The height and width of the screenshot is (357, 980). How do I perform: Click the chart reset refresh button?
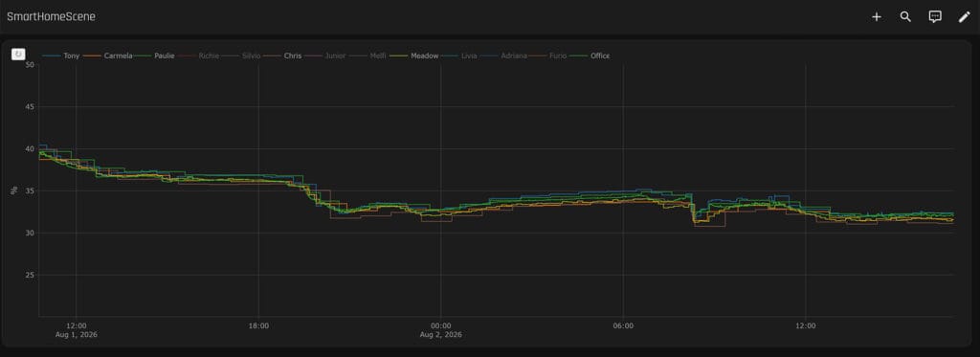point(18,55)
